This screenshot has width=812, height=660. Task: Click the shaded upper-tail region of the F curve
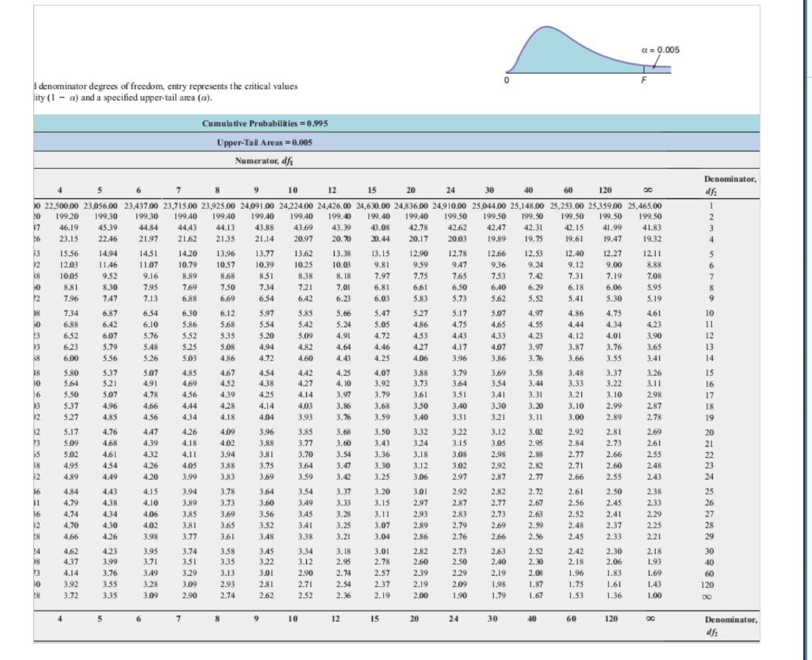pos(657,70)
